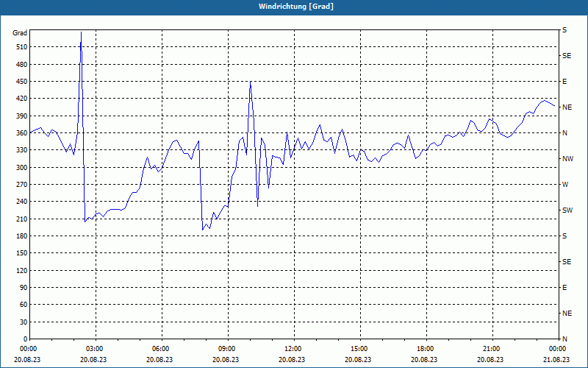Select the 450 y-axis value
This screenshot has width=588, height=368.
click(x=22, y=82)
